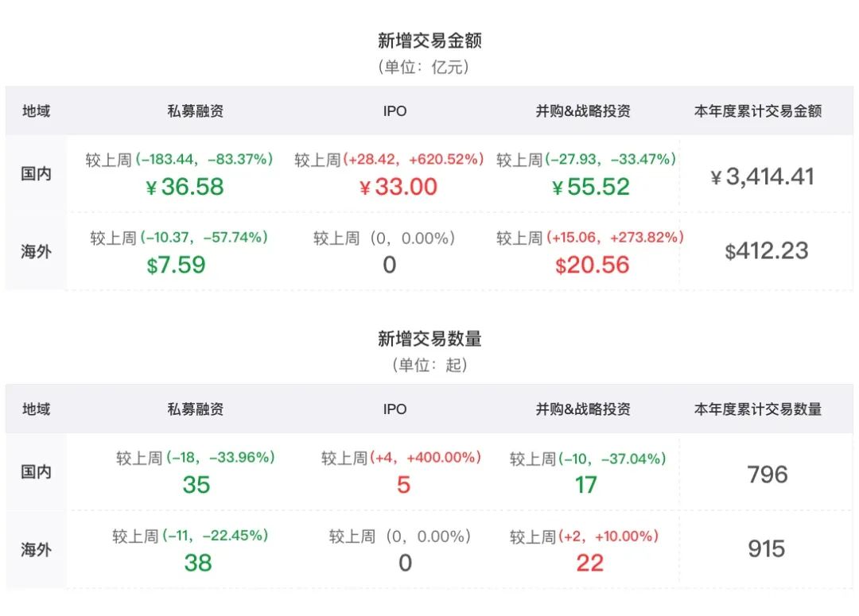Select overseas private funding count 38
The image size is (859, 616).
(x=198, y=563)
